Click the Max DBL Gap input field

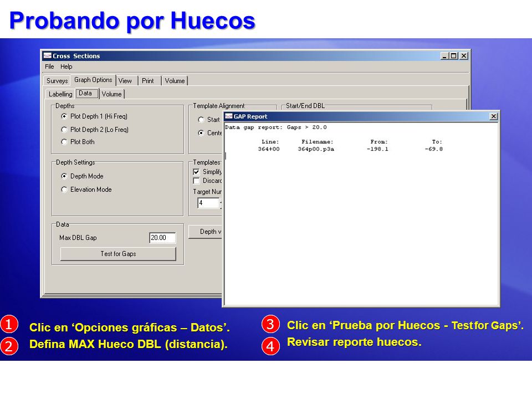point(162,238)
